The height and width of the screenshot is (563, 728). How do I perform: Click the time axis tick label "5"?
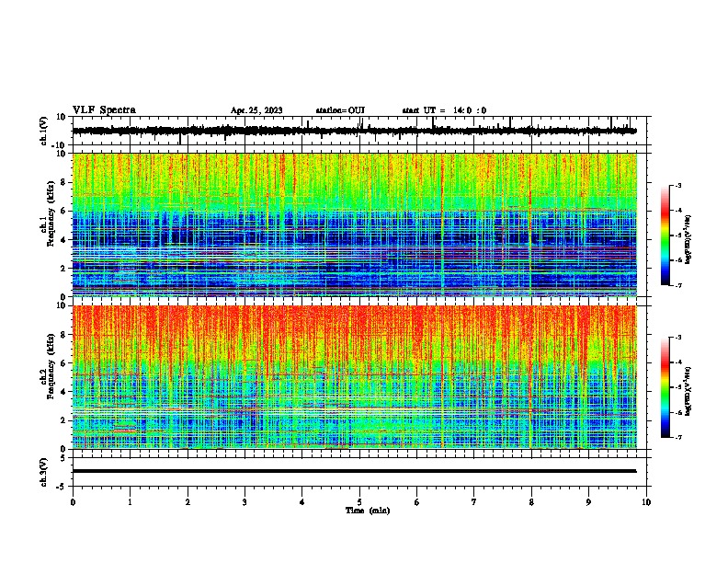[359, 502]
